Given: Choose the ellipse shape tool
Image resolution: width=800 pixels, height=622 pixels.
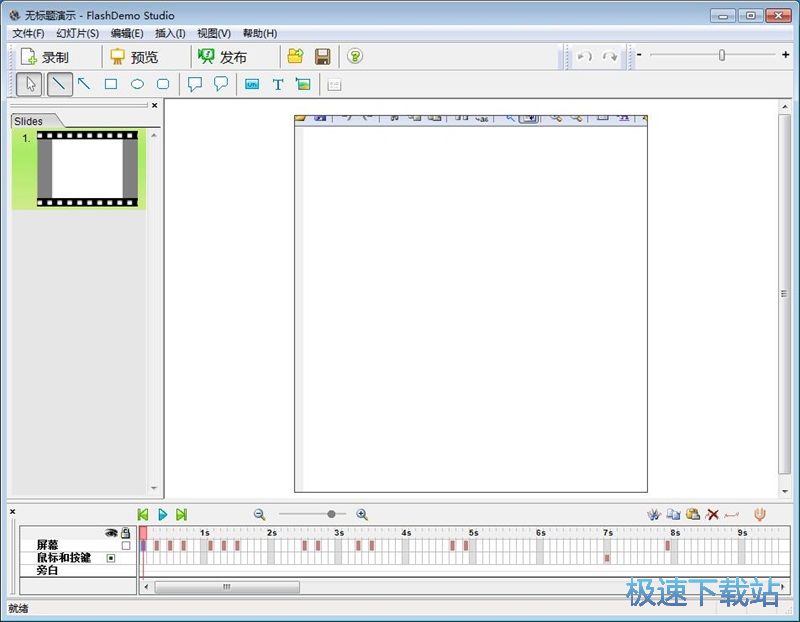Looking at the screenshot, I should (x=137, y=85).
